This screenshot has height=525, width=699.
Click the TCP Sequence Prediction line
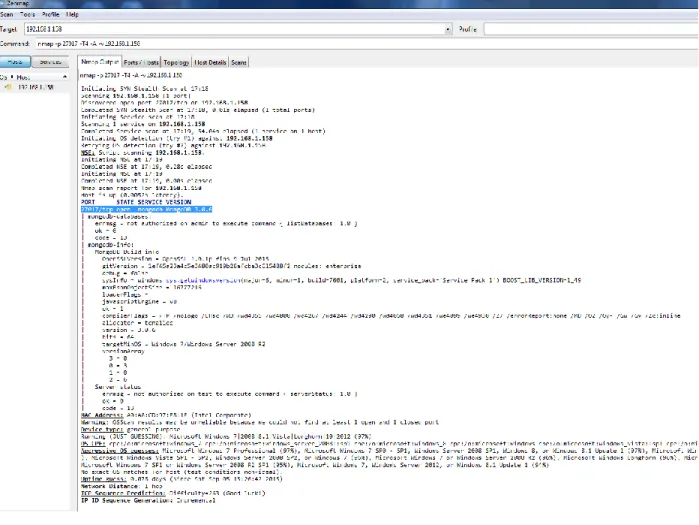click(x=173, y=493)
